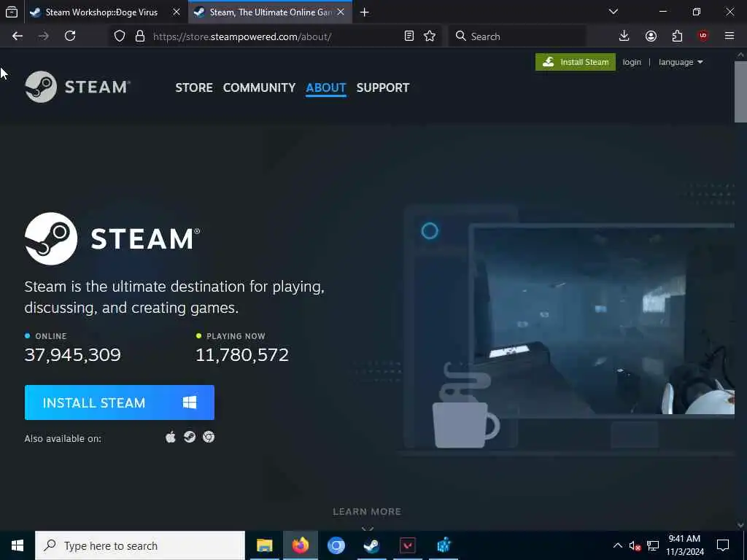Open the extensions puzzle icon

pos(677,36)
